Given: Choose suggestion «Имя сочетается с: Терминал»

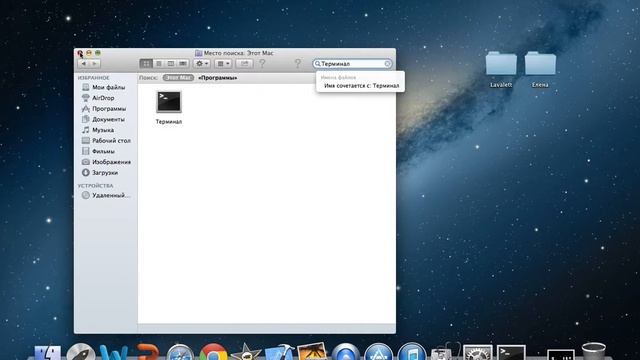Looking at the screenshot, I should click(x=361, y=86).
